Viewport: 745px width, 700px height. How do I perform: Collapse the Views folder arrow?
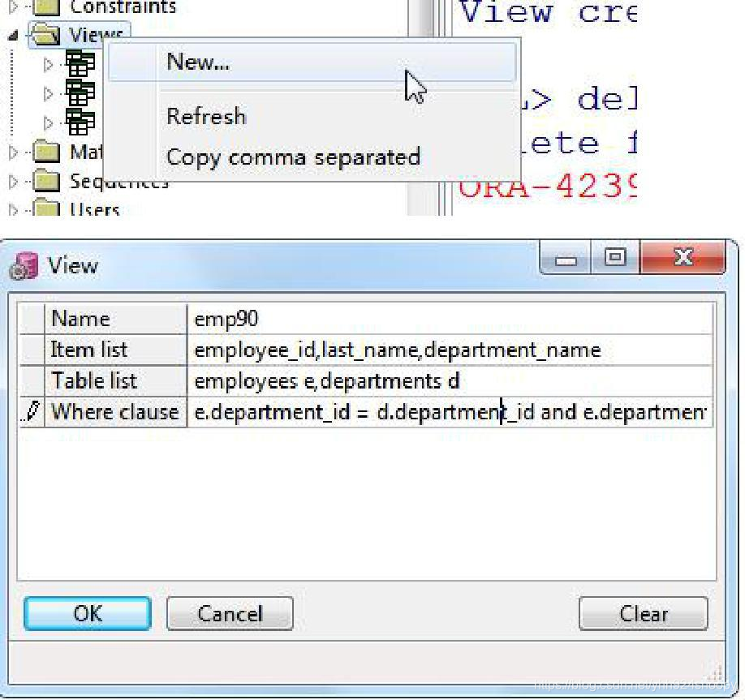pyautogui.click(x=13, y=35)
